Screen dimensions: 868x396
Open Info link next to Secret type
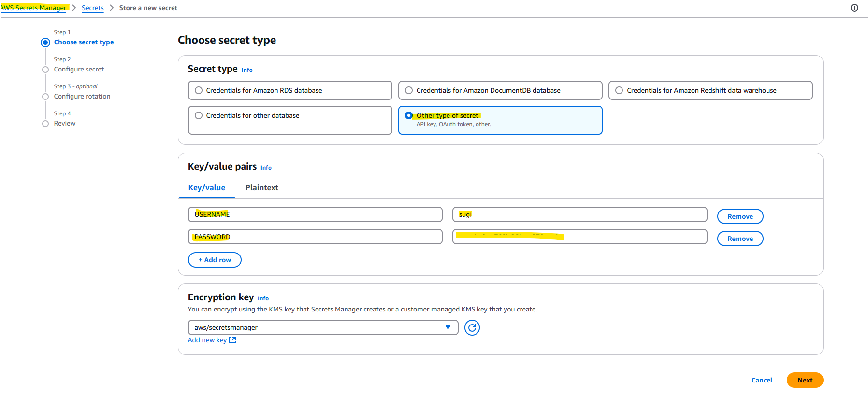tap(247, 70)
